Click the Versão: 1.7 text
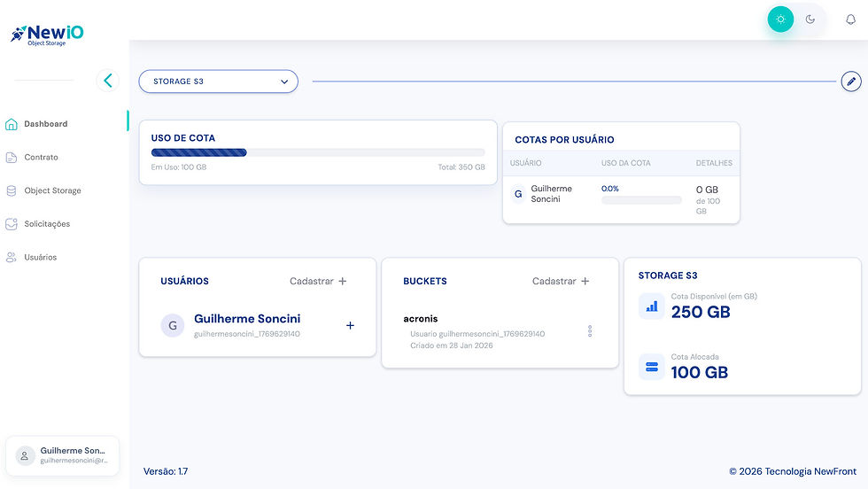 point(166,471)
